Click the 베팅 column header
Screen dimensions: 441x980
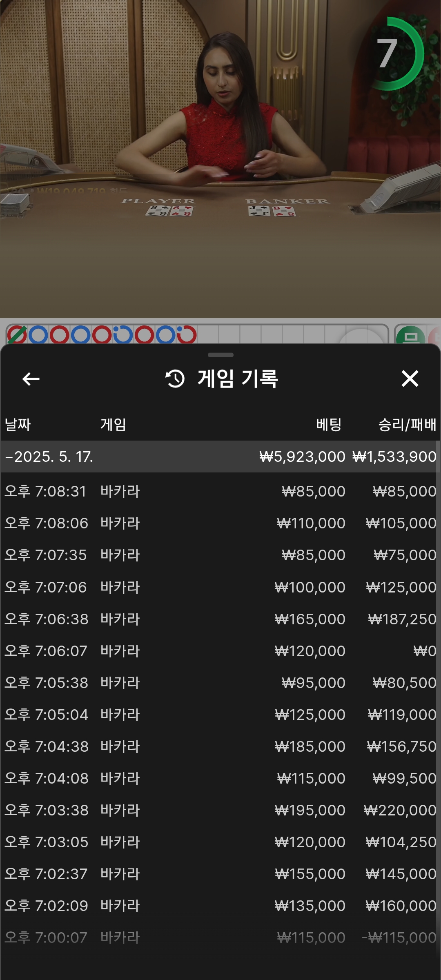pos(328,425)
